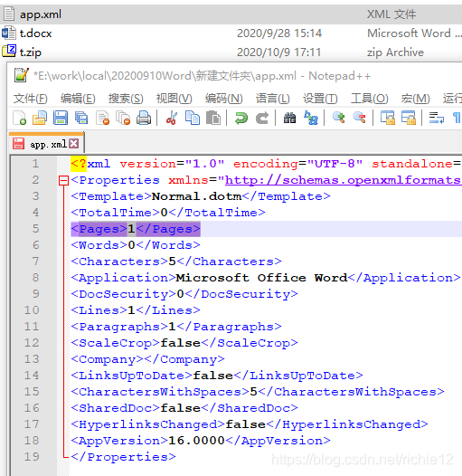Click the LinksUpToDate line
462x476 pixels.
[217, 376]
